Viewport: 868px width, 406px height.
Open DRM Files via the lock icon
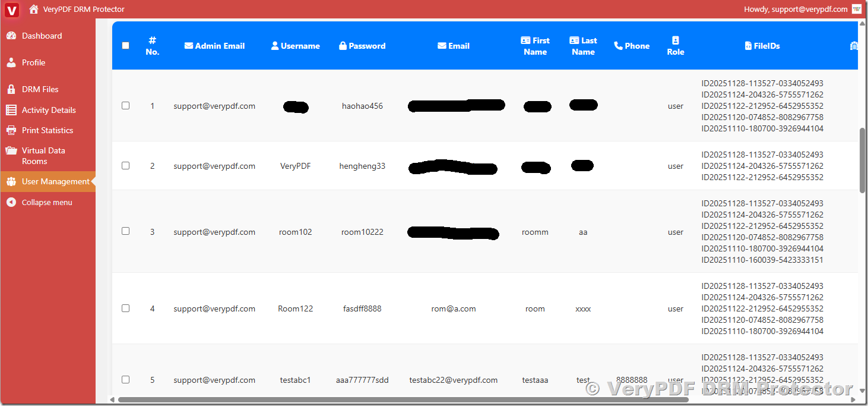13,89
